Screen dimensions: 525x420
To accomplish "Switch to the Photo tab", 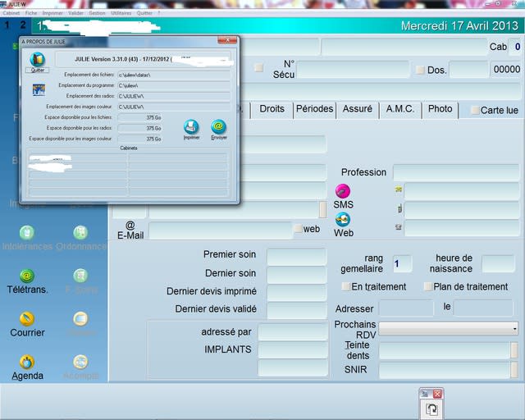I will pyautogui.click(x=440, y=109).
